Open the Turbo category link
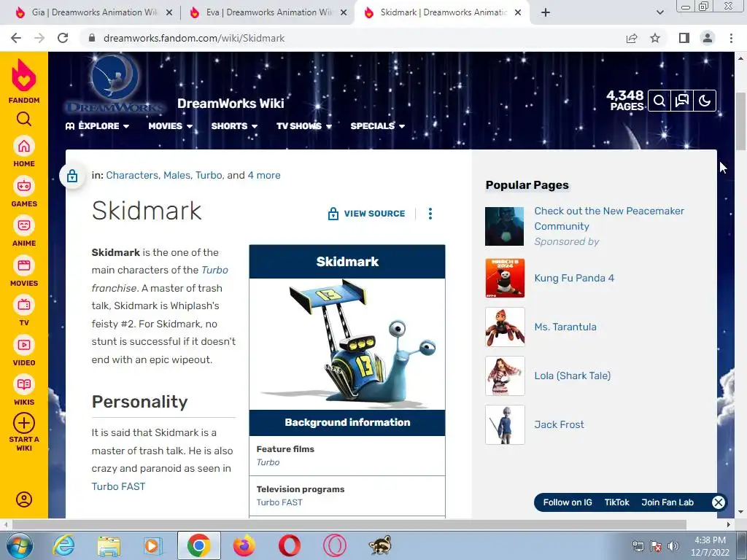 click(209, 175)
